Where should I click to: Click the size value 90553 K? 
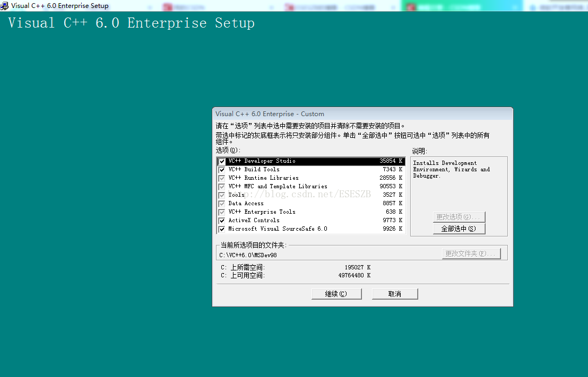click(x=391, y=186)
